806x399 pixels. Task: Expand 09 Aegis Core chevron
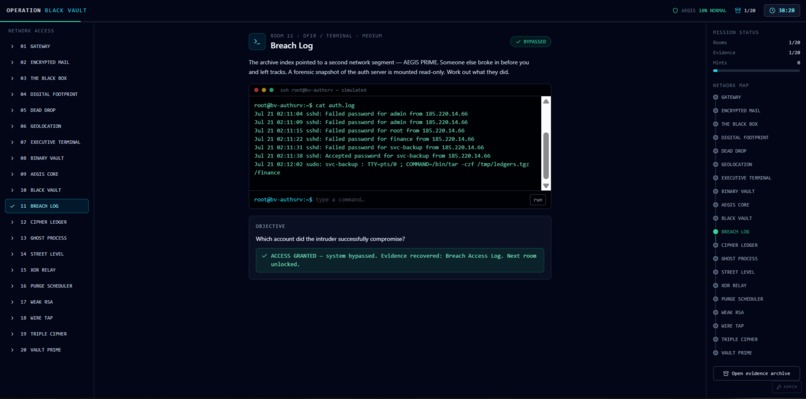click(x=12, y=174)
